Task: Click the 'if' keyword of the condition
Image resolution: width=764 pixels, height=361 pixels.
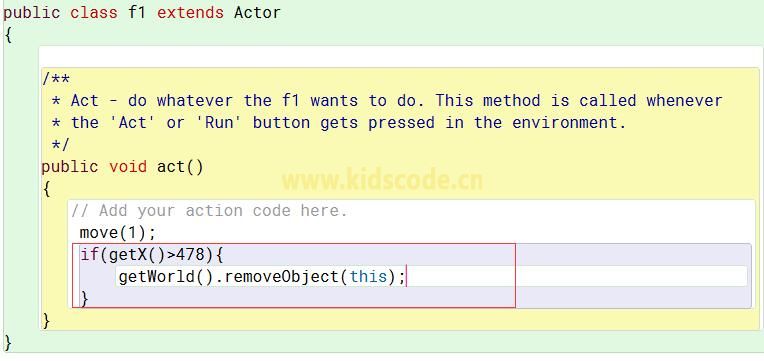Action: [90, 254]
